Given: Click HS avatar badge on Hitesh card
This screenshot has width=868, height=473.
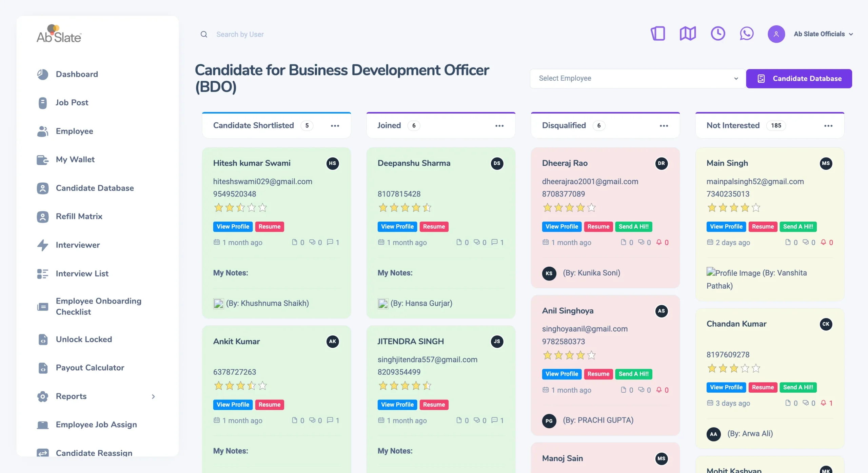Looking at the screenshot, I should pos(332,163).
